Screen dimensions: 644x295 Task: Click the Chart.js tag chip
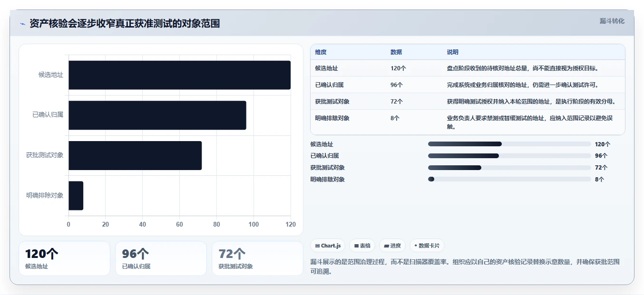click(328, 246)
